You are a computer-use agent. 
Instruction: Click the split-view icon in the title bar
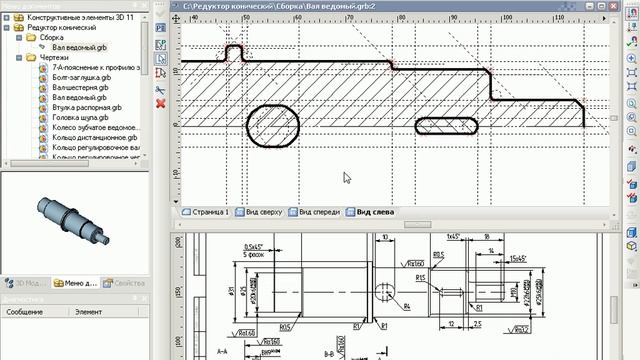[x=569, y=6]
